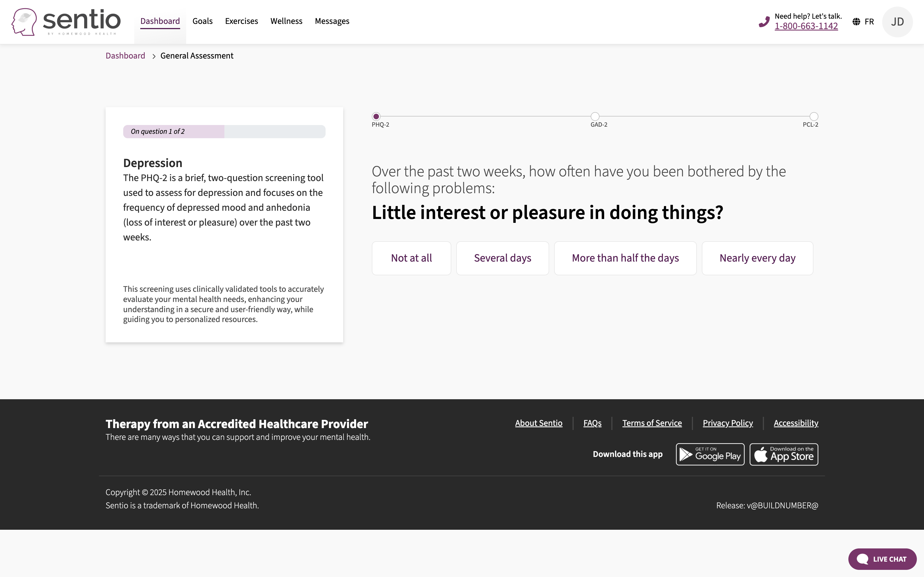Viewport: 924px width, 577px height.
Task: Click the question progress bar
Action: tap(224, 131)
